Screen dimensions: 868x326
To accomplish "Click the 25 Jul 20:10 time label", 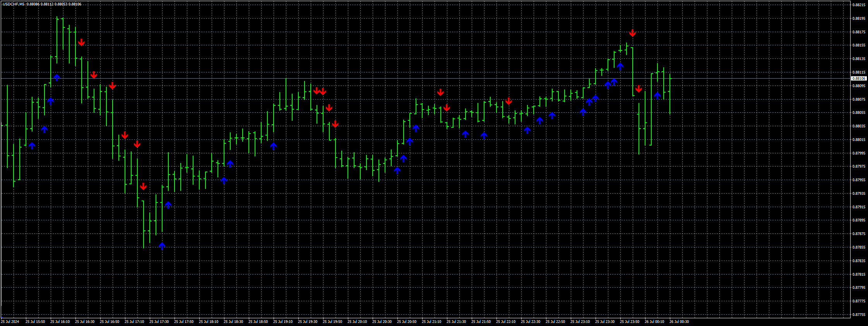I will coord(357,322).
